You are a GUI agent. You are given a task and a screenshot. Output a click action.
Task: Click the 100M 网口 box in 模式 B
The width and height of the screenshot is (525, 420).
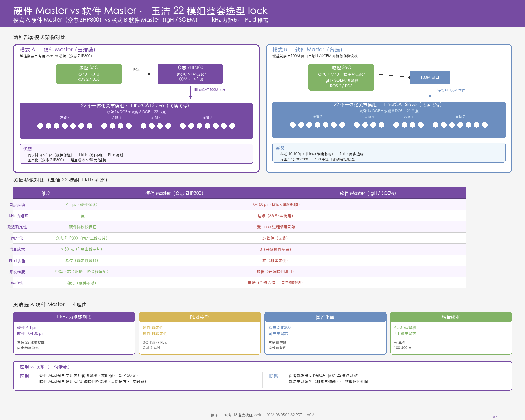(430, 77)
